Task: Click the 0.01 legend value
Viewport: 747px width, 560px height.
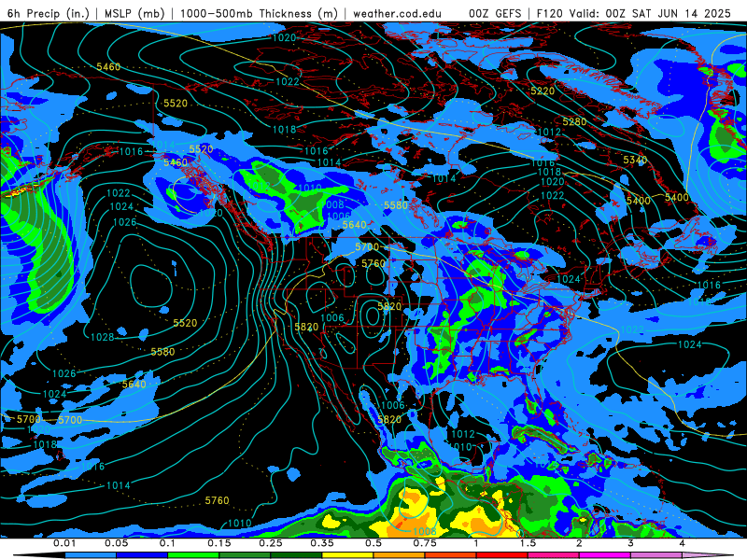Action: [x=64, y=543]
